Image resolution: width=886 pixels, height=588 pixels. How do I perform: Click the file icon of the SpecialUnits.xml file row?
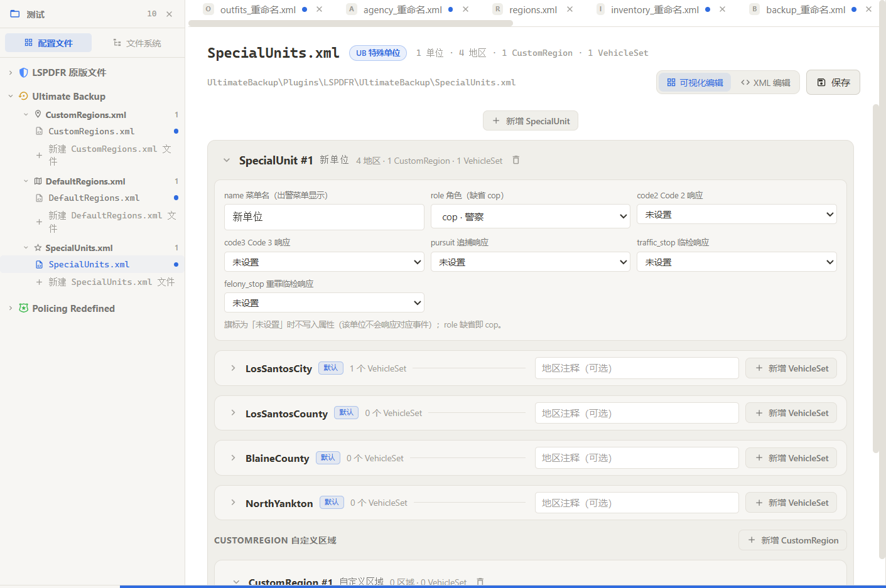coord(39,265)
